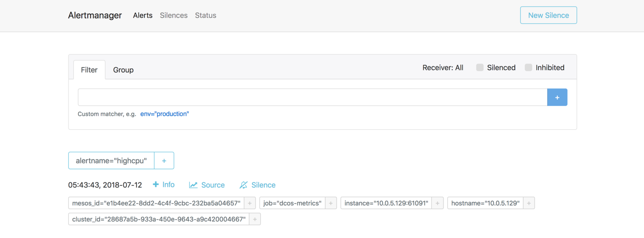Click the plus beside instance="10.0.5.129:61091"
Viewport: 644px width, 238px height.
(x=438, y=203)
